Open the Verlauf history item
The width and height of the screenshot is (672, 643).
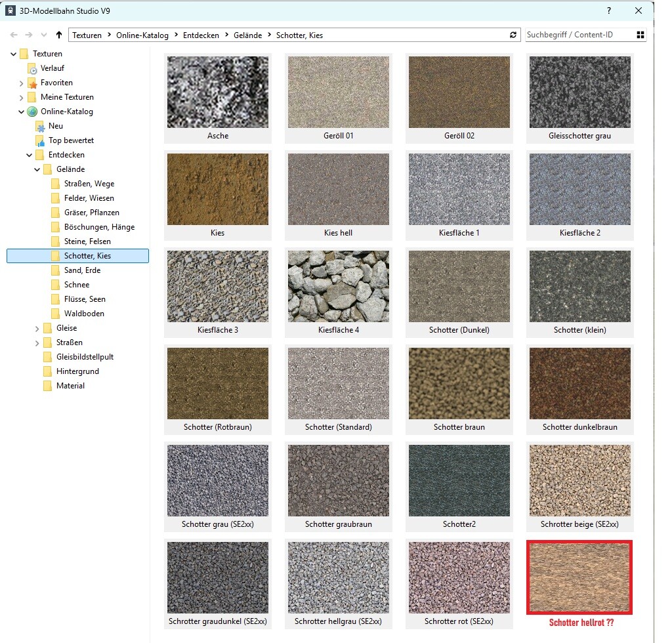tap(52, 68)
